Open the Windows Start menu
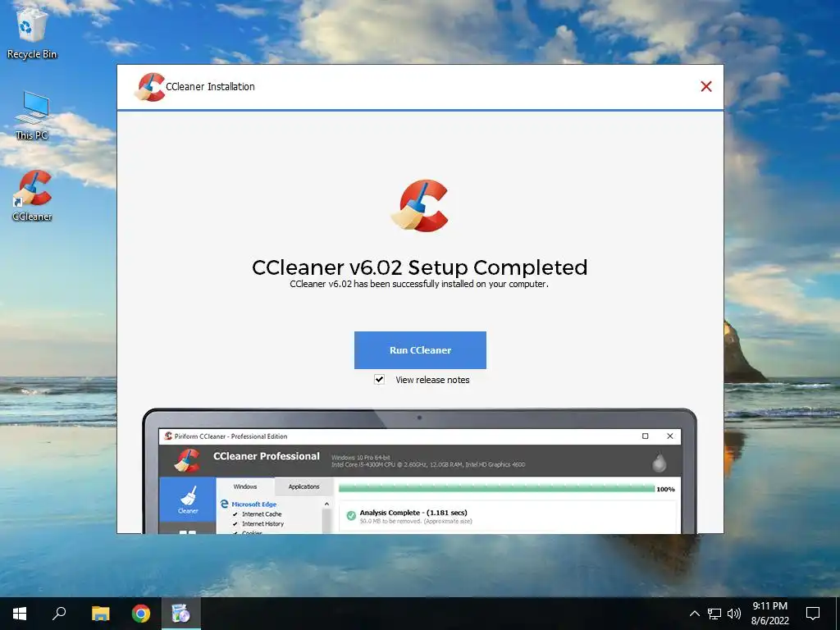The image size is (840, 630). [x=20, y=614]
